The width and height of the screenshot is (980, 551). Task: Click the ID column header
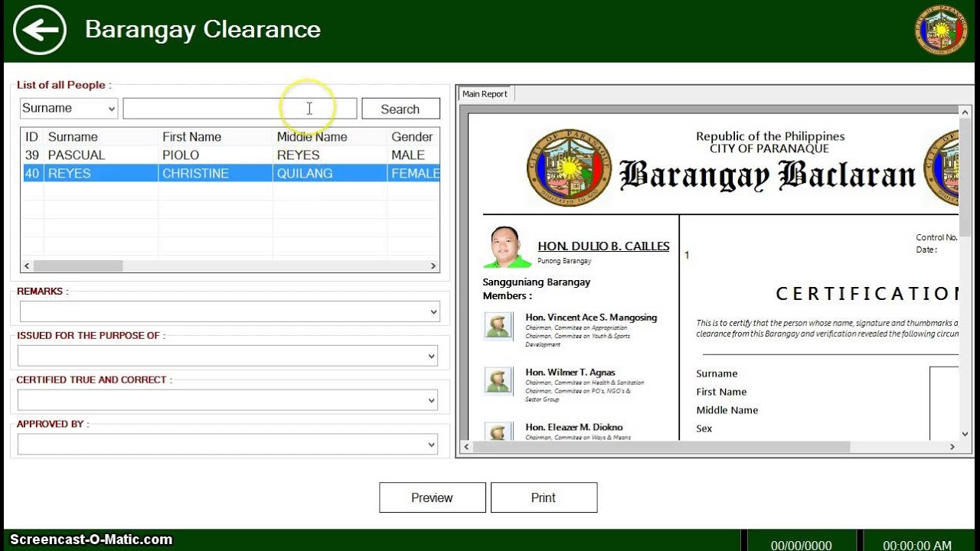click(x=32, y=137)
